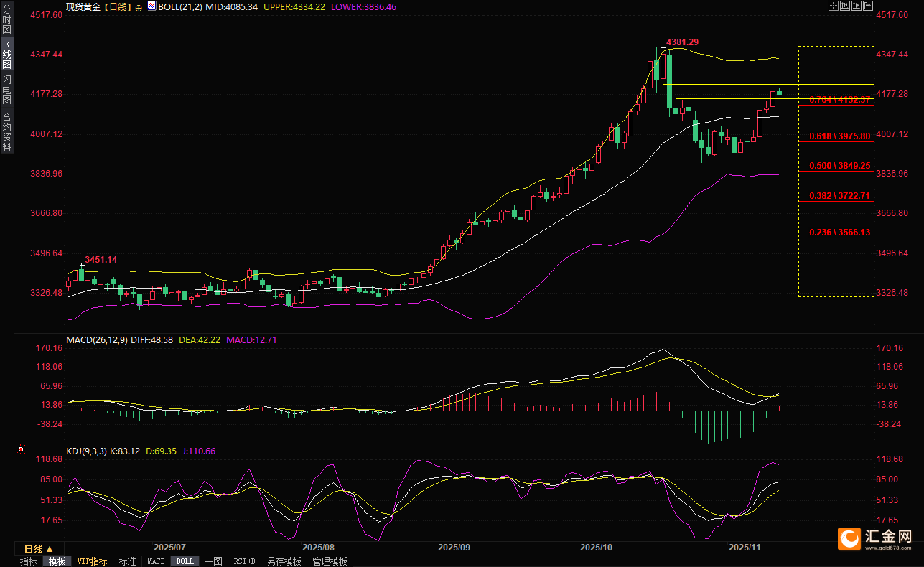Toggle the MACD template at bottom bar
Image resolution: width=924 pixels, height=567 pixels.
click(x=156, y=561)
